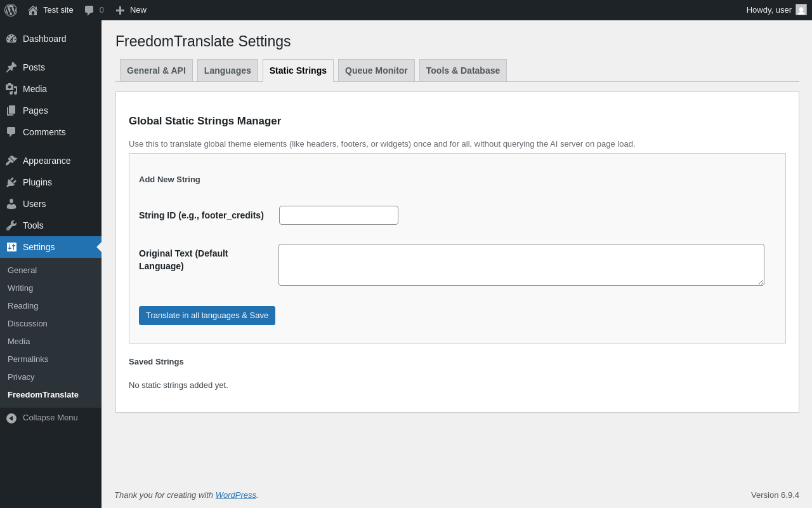Click the WordPress logo icon
812x508 pixels.
11,10
